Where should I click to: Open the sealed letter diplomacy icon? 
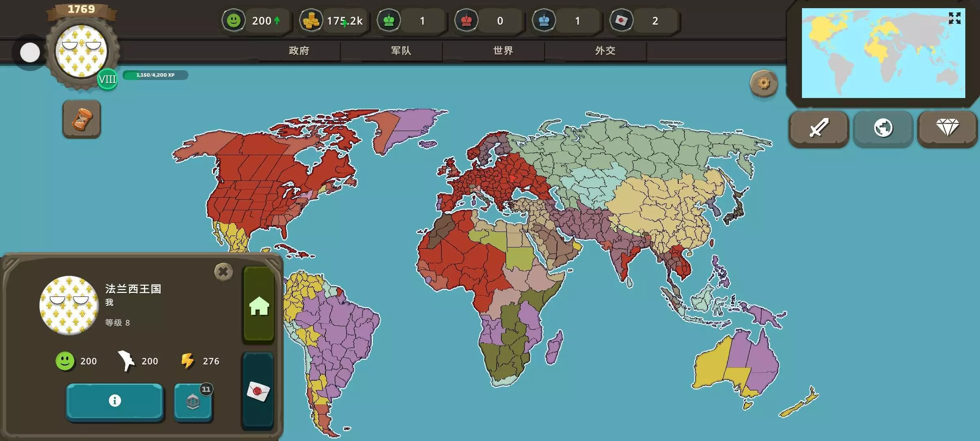click(258, 391)
